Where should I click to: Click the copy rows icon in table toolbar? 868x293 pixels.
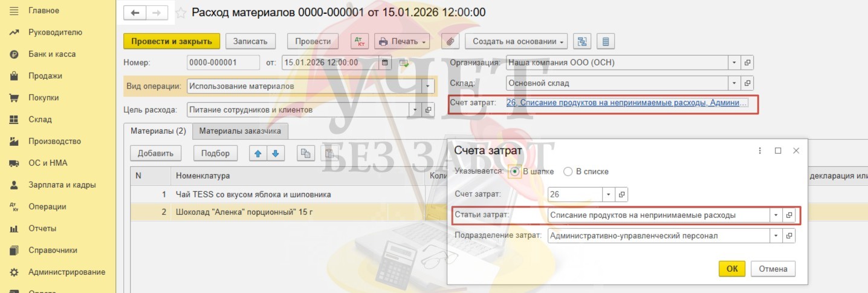point(306,153)
